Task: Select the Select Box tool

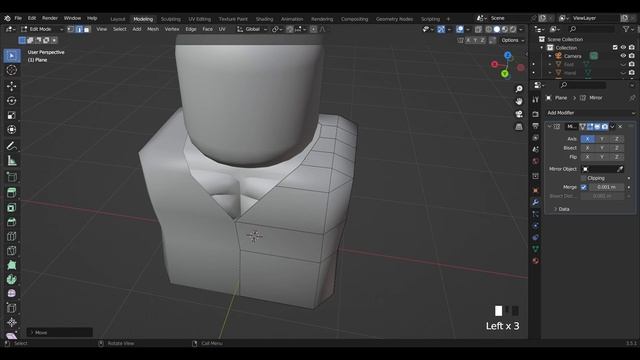Action: pos(12,56)
